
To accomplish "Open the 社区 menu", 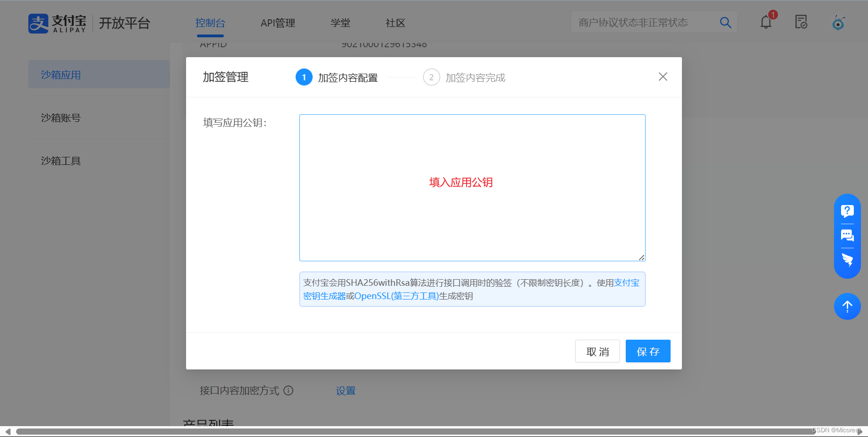I will 395,23.
